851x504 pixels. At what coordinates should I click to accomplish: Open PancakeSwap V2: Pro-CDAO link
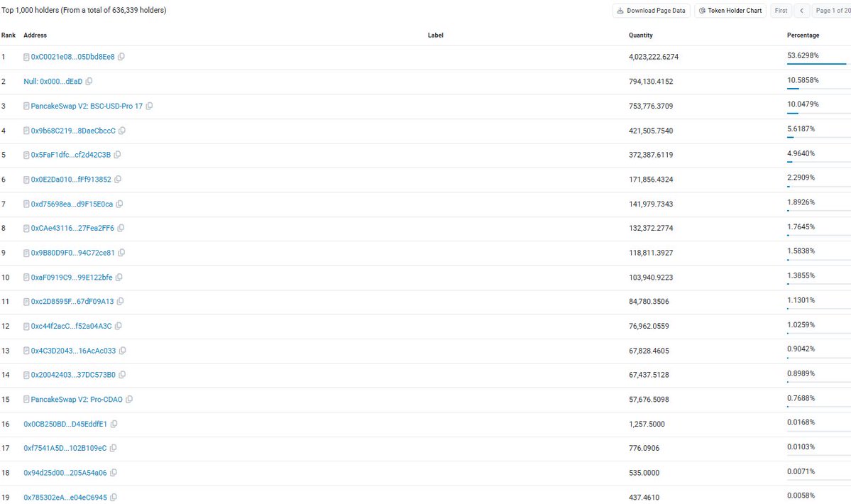(x=77, y=399)
